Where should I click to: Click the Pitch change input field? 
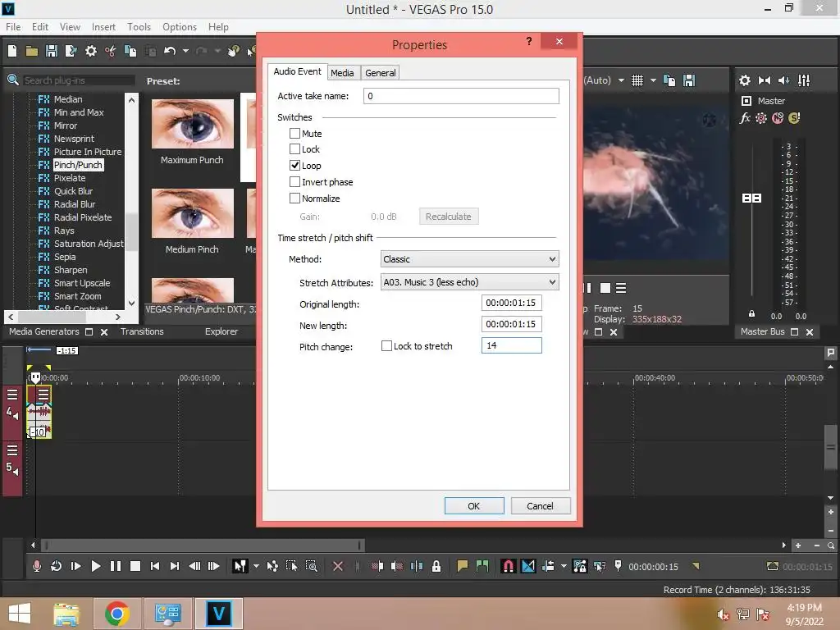coord(512,345)
